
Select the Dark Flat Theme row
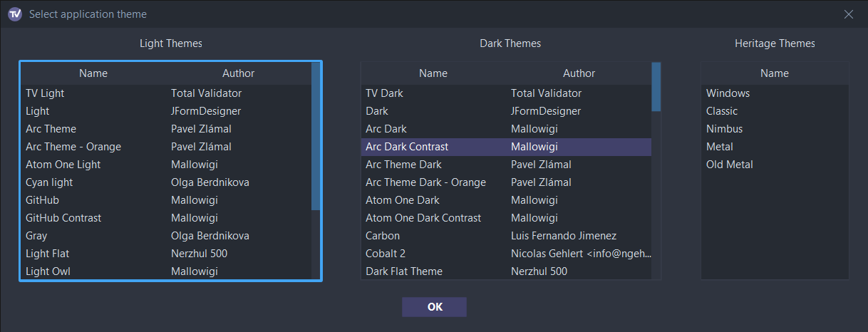pyautogui.click(x=404, y=271)
